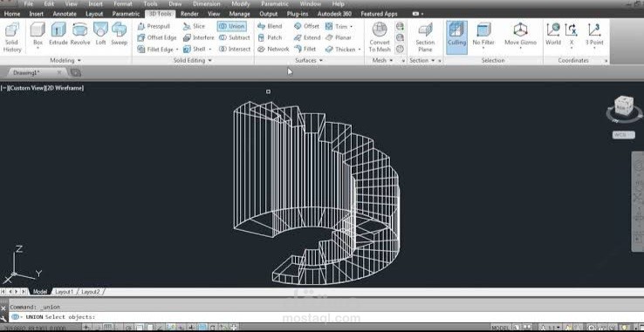This screenshot has height=332, width=644.
Task: Close the command line window
Action: [x=3, y=308]
